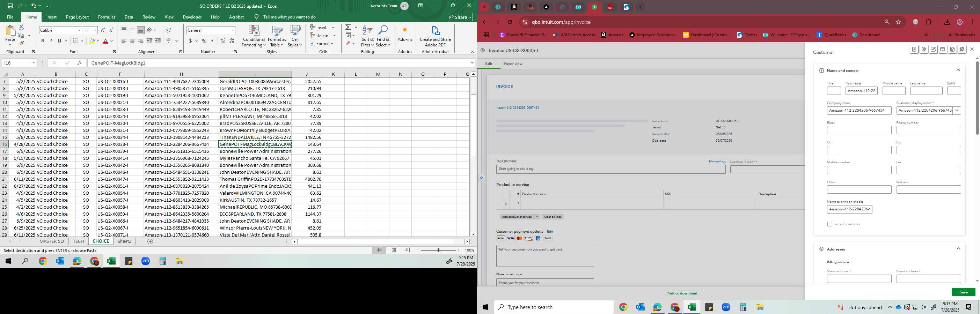This screenshot has height=314, width=980.
Task: Open the Data ribbon tab
Action: 129,17
